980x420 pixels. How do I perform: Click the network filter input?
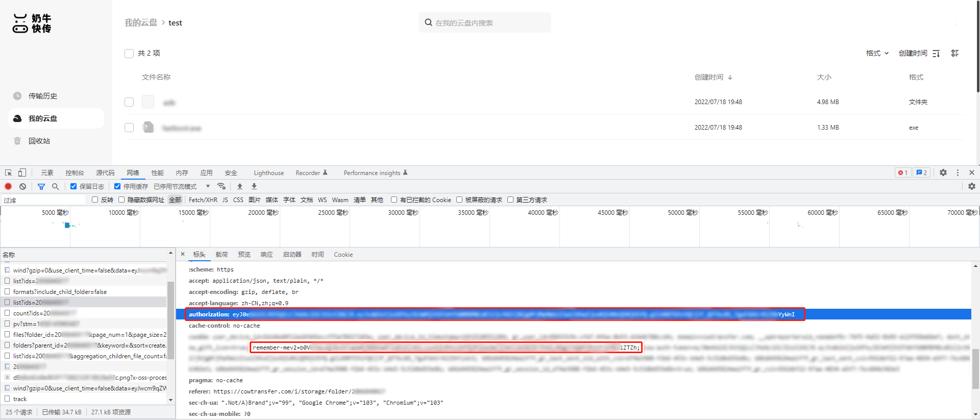(x=43, y=200)
